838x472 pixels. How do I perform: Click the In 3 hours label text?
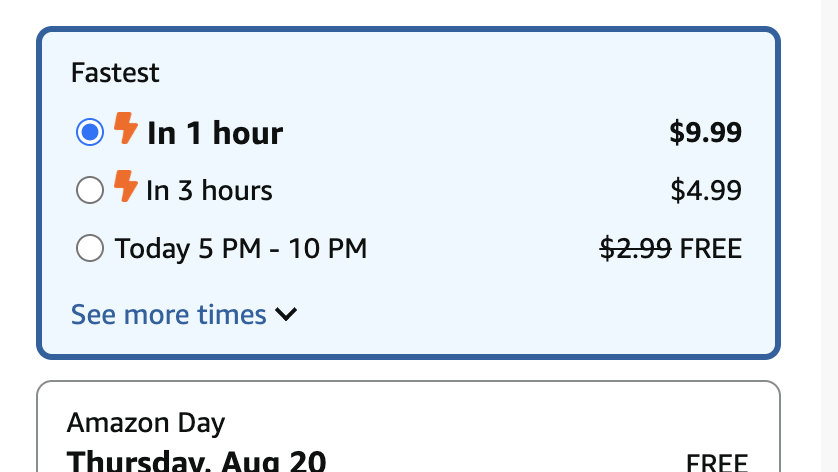click(x=210, y=190)
